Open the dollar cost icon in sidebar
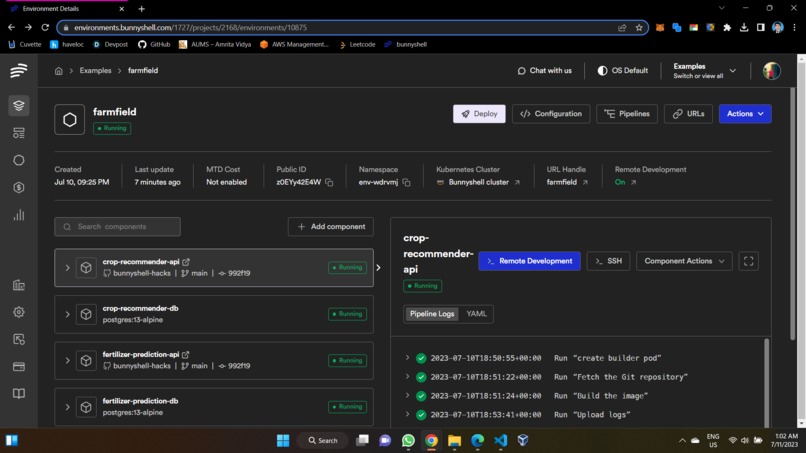The width and height of the screenshot is (806, 453). tap(19, 188)
